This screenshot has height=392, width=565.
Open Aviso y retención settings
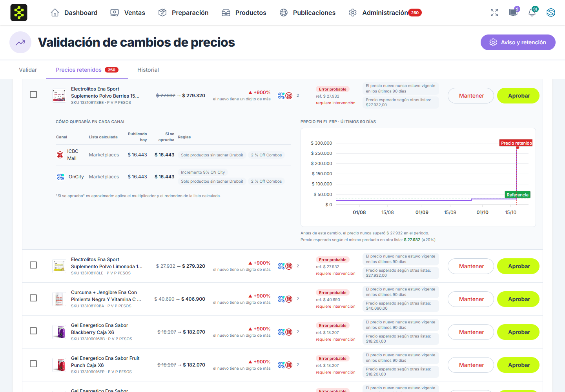518,42
